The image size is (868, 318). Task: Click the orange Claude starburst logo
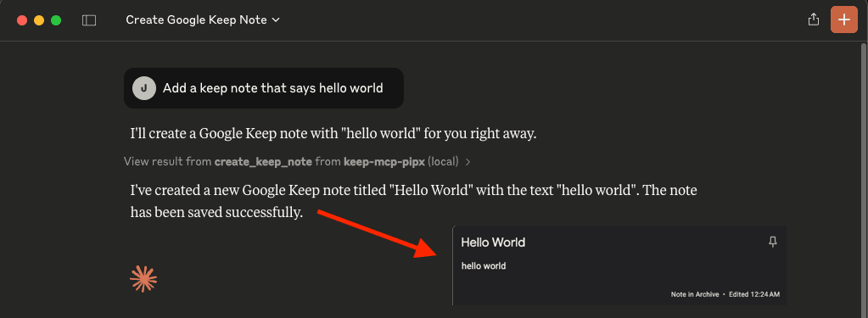143,279
